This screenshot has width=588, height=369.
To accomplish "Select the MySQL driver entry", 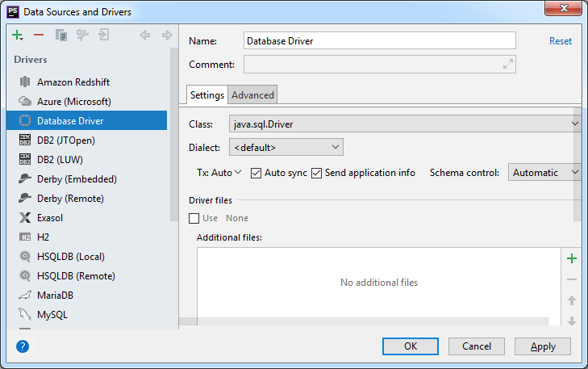I will tap(52, 315).
